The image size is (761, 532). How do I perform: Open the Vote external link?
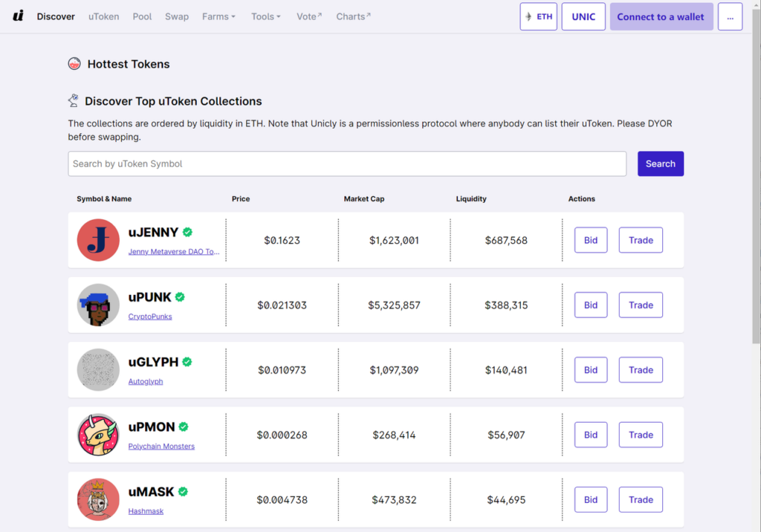point(309,16)
